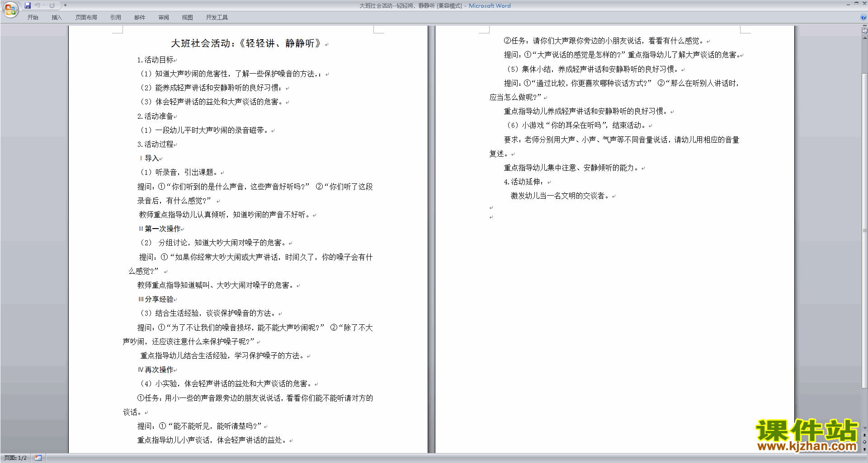Undo the last action

tap(38, 5)
